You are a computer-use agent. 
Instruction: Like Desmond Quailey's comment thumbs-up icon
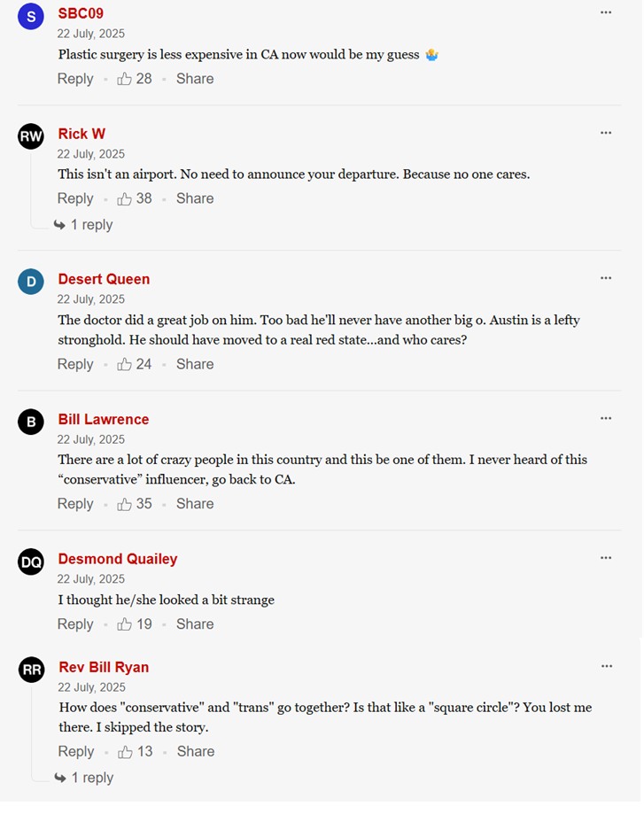[124, 624]
